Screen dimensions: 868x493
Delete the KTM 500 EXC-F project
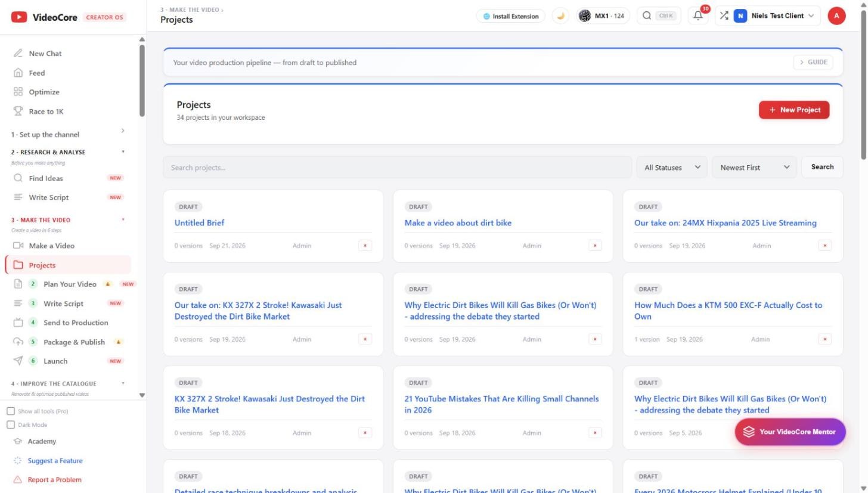825,339
